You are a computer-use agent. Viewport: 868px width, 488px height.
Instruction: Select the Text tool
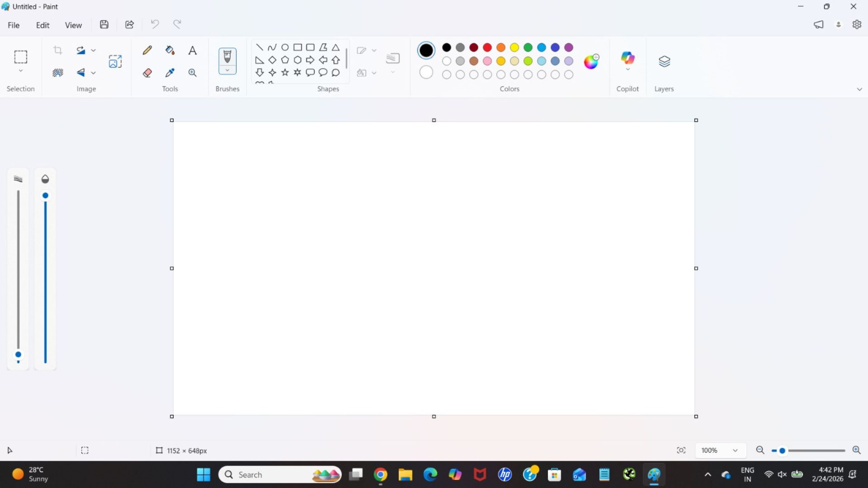click(193, 50)
